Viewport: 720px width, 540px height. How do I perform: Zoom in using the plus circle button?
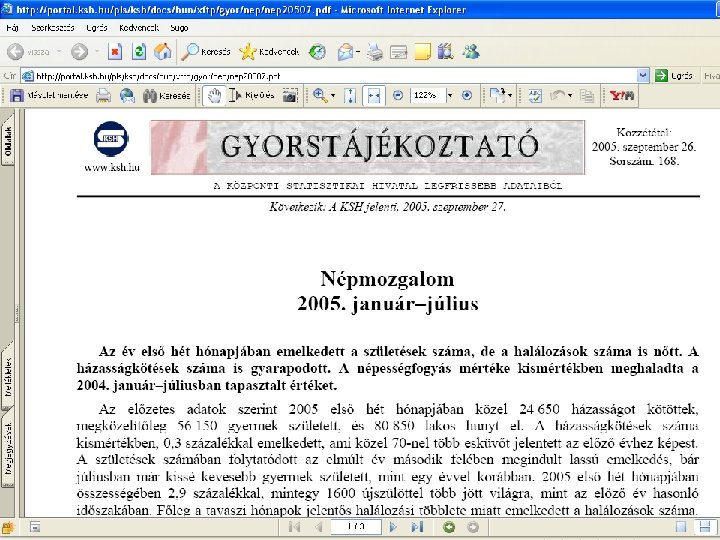point(467,96)
